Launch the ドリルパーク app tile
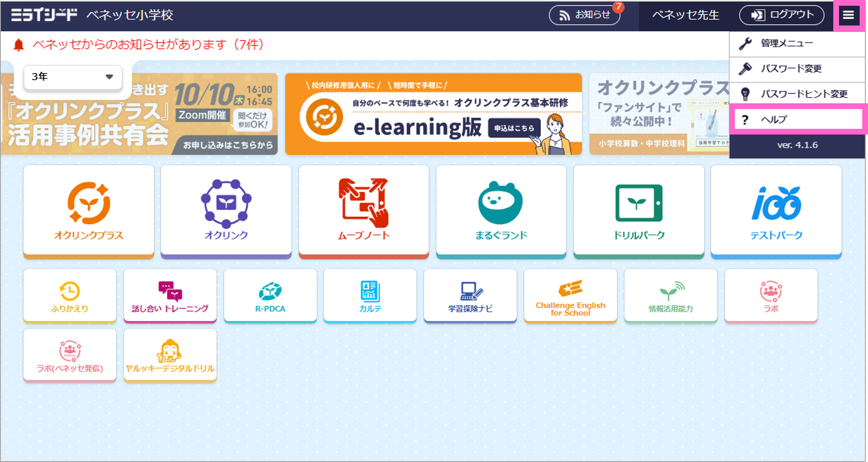The height and width of the screenshot is (462, 868). pos(639,211)
